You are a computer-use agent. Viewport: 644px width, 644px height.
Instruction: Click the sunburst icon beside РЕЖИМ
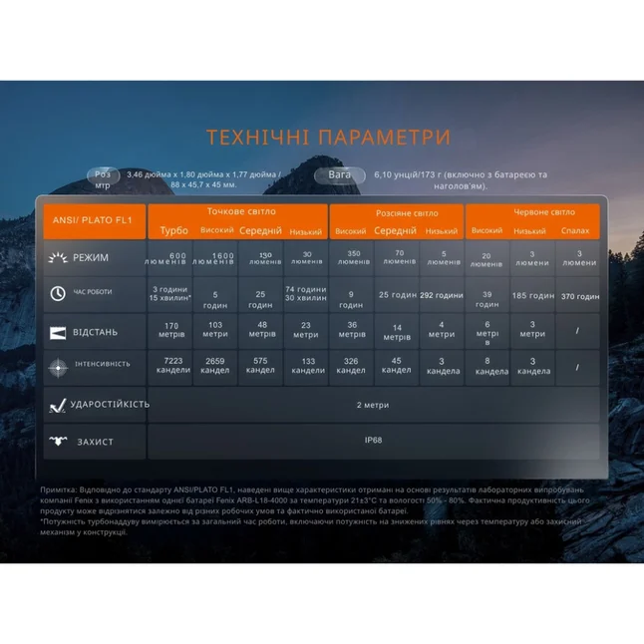tap(58, 258)
